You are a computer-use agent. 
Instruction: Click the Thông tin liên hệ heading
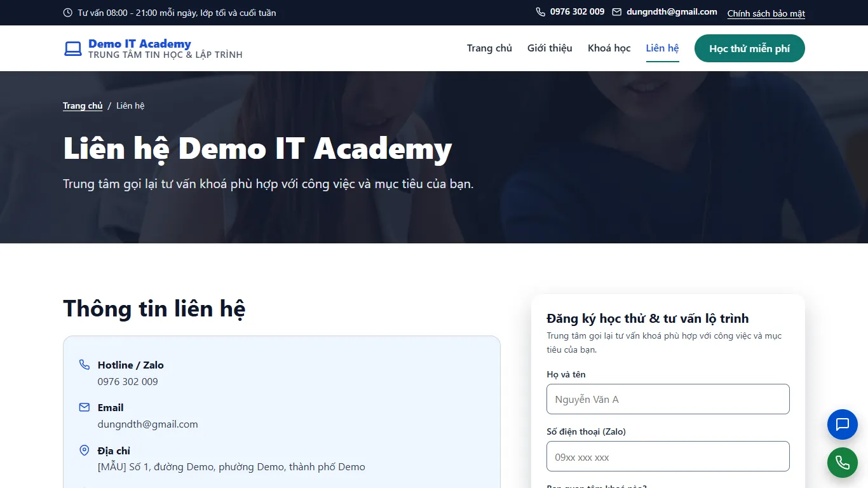click(x=154, y=309)
